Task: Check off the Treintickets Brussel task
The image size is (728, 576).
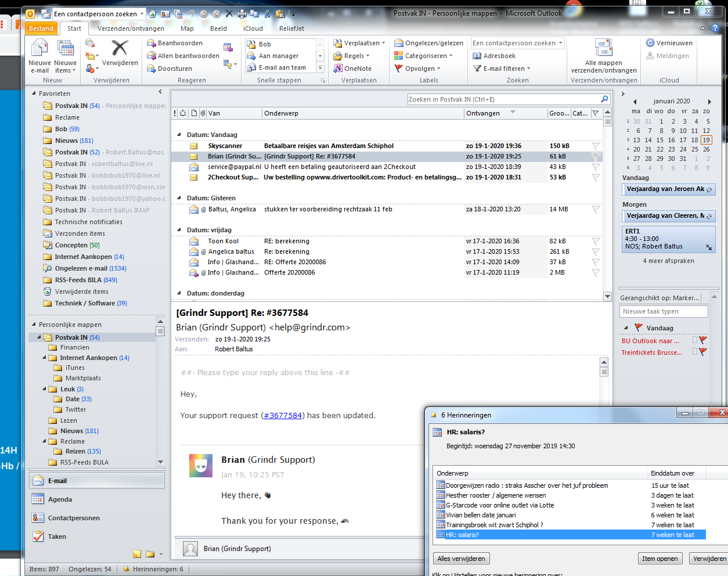Action: pos(694,352)
